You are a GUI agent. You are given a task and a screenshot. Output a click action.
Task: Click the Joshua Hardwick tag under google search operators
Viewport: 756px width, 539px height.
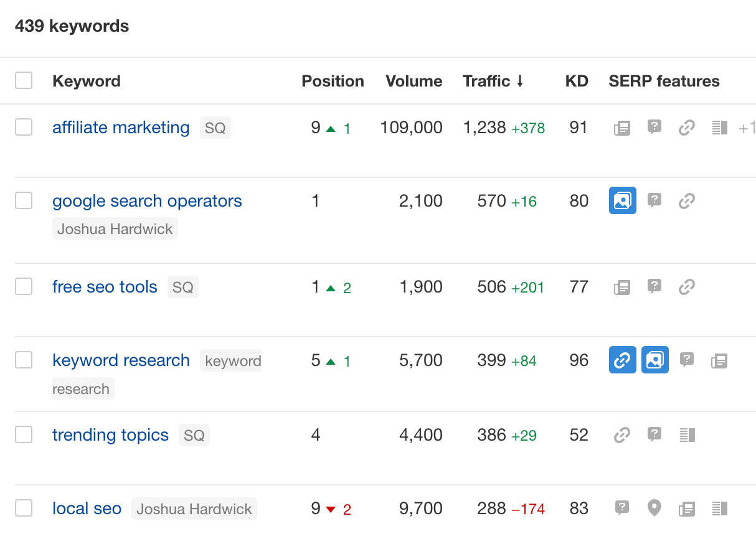tap(115, 228)
